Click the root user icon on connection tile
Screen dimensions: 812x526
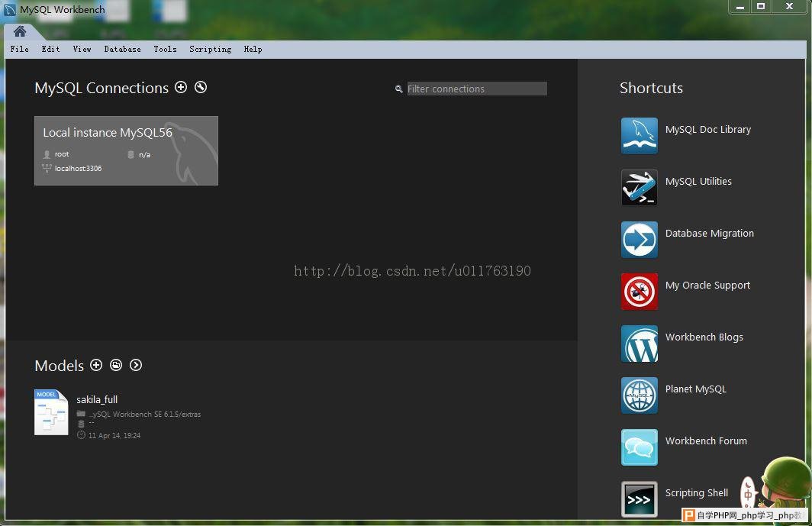coord(47,154)
